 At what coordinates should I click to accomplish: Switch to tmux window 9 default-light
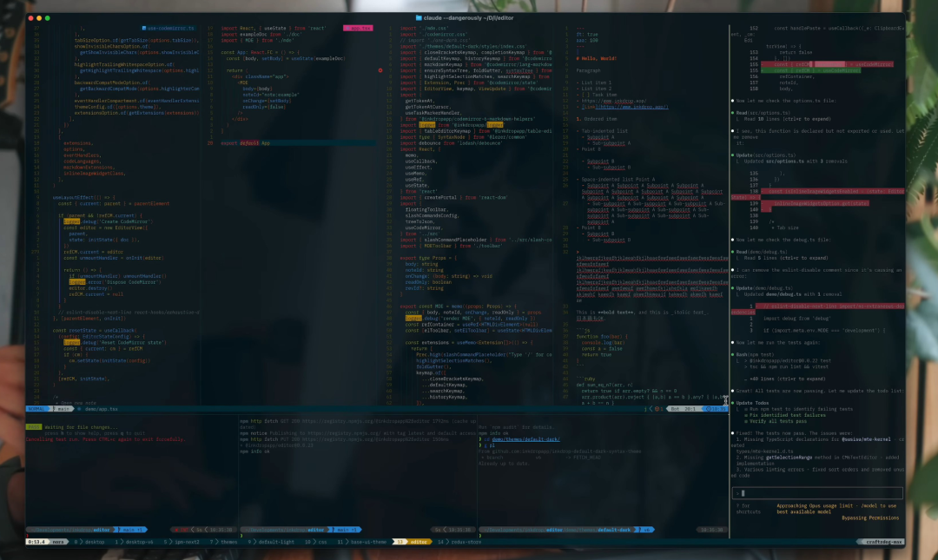[272, 542]
